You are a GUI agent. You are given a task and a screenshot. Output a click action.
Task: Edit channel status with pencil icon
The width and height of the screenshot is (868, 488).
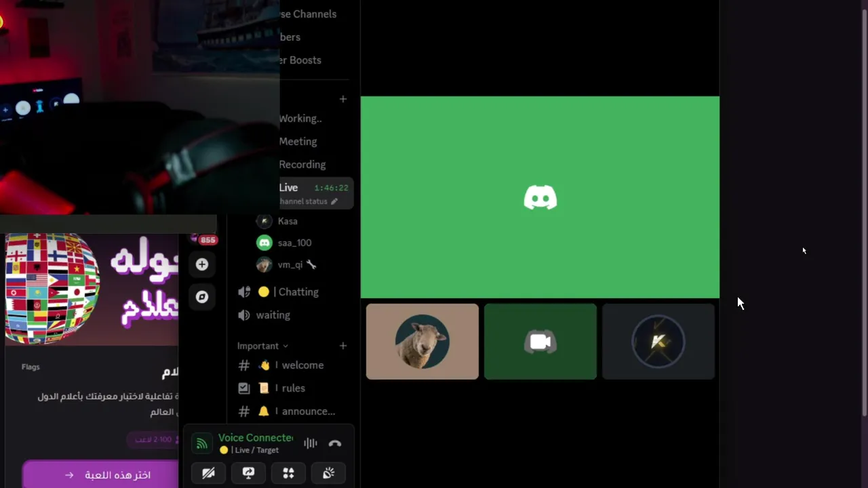click(334, 201)
